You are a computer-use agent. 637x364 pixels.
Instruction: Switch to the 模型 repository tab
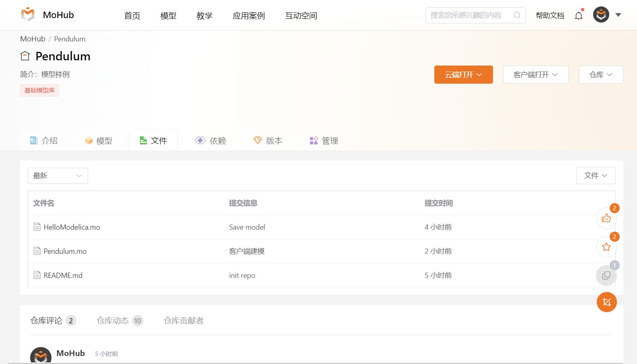[x=99, y=140]
